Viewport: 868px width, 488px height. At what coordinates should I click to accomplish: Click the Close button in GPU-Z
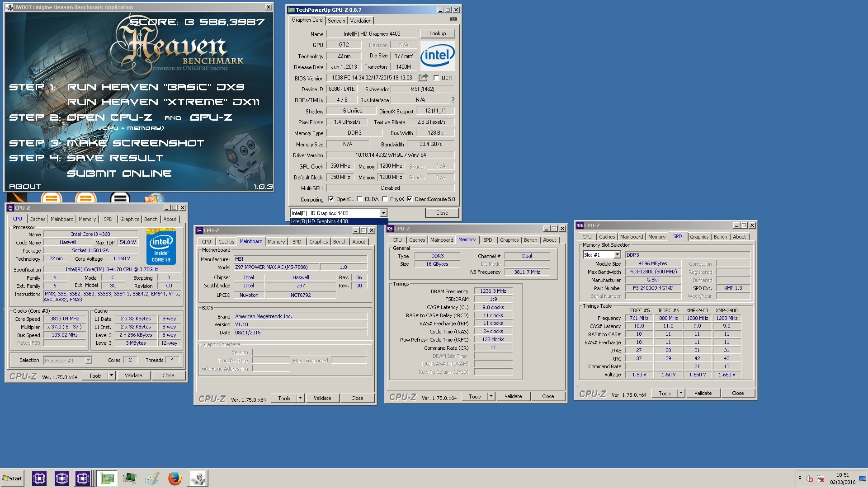pos(442,213)
